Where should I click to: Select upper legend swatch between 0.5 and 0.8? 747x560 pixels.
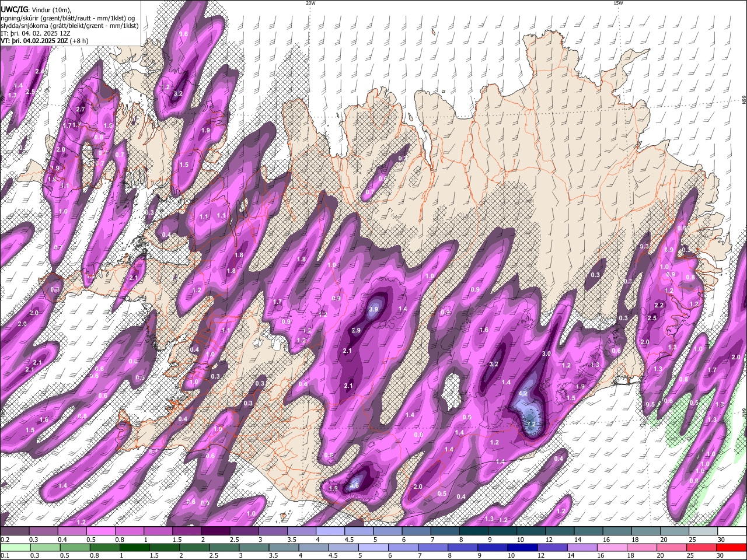click(100, 531)
